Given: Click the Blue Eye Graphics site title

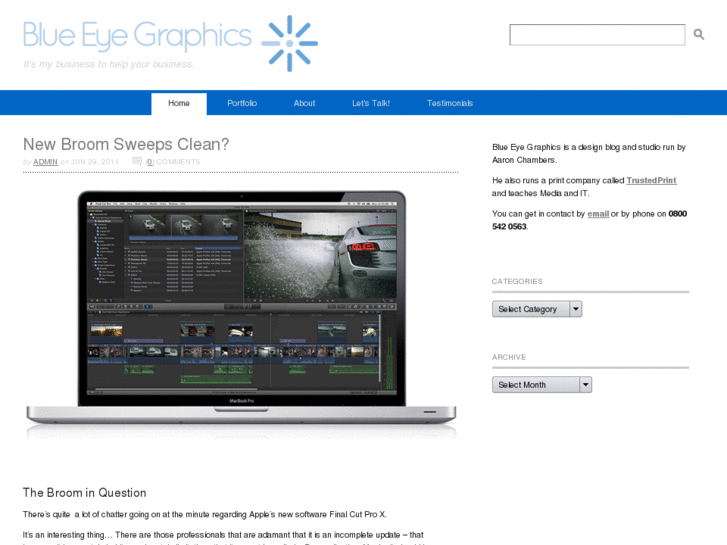Looking at the screenshot, I should coord(137,36).
